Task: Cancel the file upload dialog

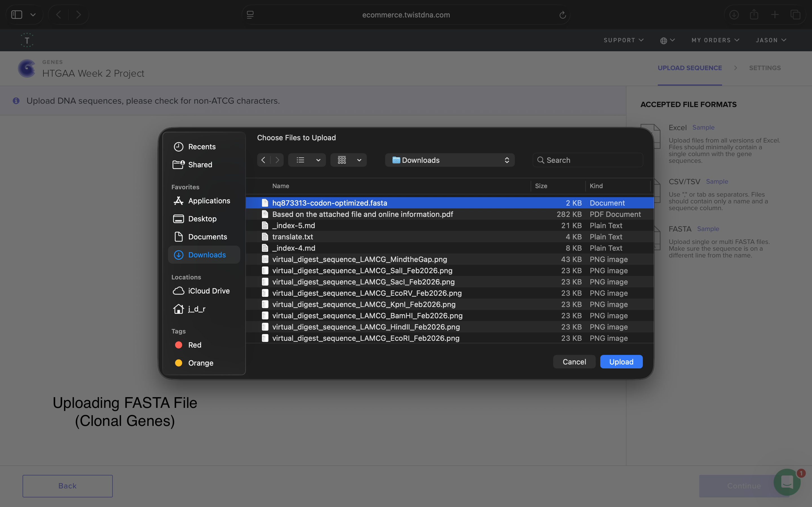Action: tap(574, 362)
